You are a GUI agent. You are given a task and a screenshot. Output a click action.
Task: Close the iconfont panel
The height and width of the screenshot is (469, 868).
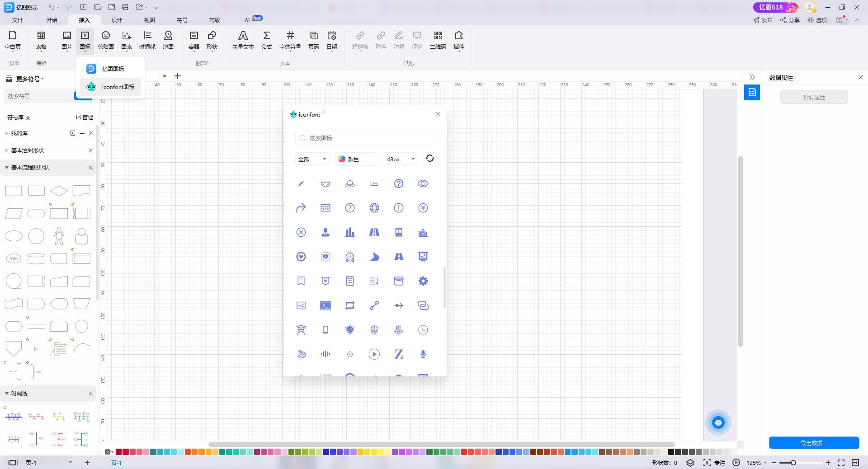click(438, 114)
